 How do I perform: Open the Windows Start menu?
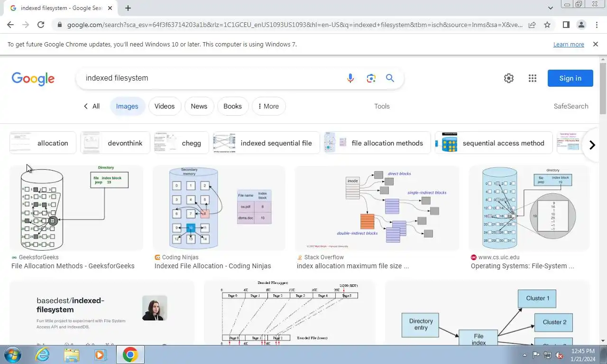[x=12, y=355]
